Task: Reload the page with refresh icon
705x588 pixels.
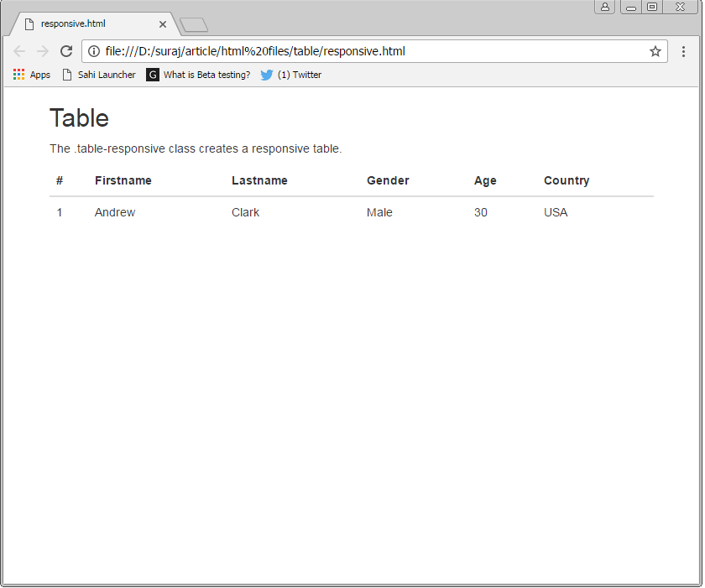Action: (x=66, y=51)
